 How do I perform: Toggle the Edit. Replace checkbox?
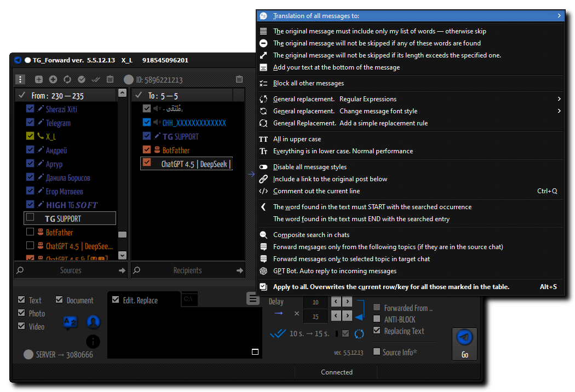tap(116, 299)
